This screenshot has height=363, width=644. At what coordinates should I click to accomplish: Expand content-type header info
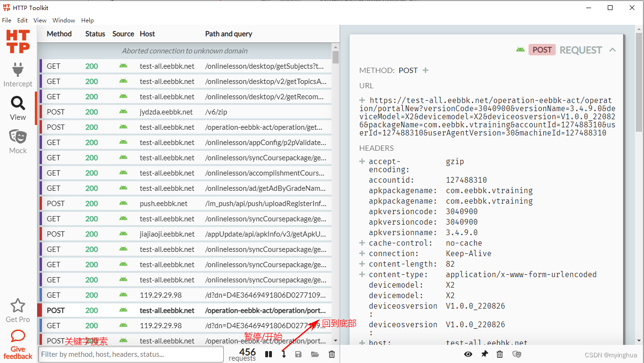tap(362, 274)
